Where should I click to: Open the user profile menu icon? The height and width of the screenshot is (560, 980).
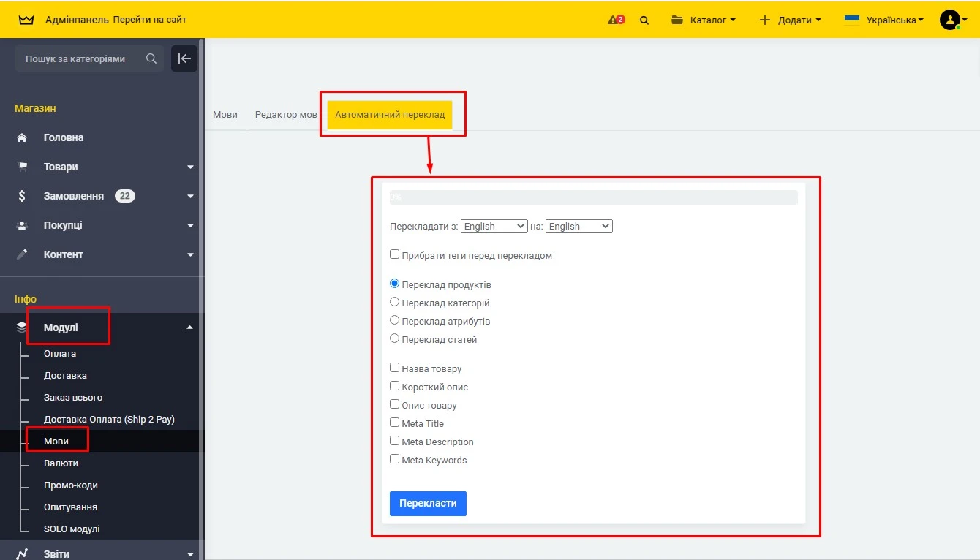click(951, 20)
